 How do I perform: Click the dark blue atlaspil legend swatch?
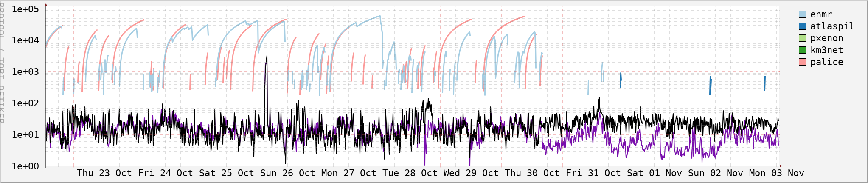tap(802, 26)
